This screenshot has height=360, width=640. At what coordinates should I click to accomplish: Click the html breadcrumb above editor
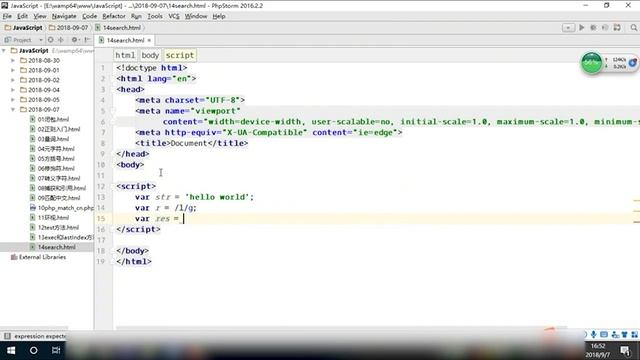(x=125, y=55)
